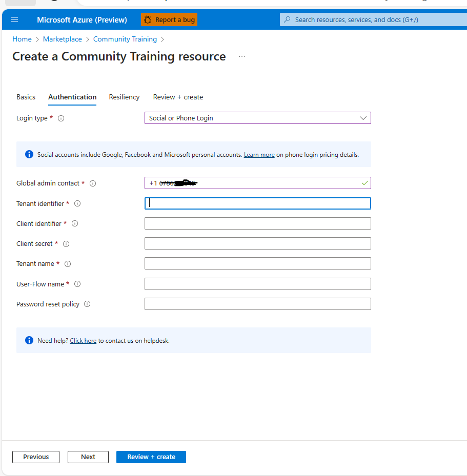
Task: Show info tooltip for Login type
Action: [x=61, y=118]
